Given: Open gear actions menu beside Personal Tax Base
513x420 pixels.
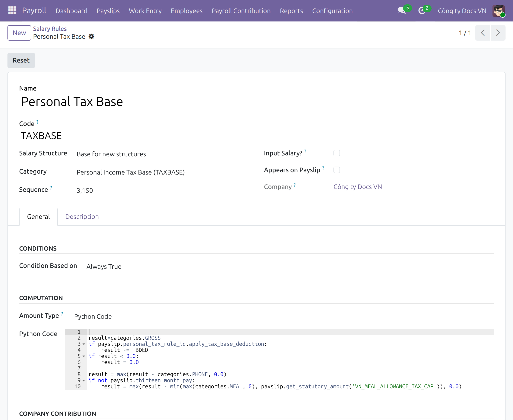Looking at the screenshot, I should [x=91, y=37].
